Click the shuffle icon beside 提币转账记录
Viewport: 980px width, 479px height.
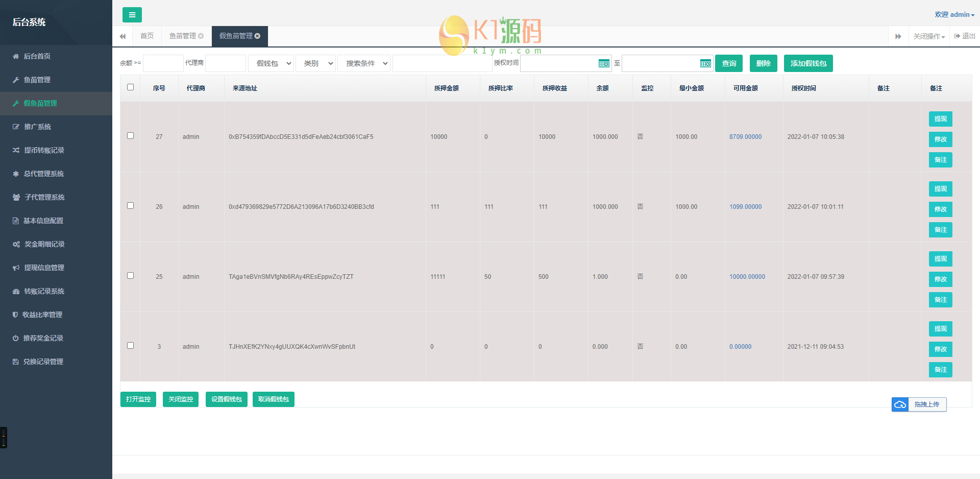16,150
